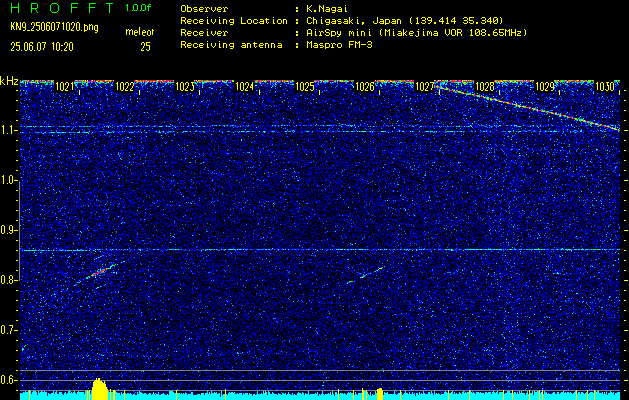Click the long diagonal trail from 1027 to 1030
Viewport: 629px width, 400px height.
(x=527, y=108)
